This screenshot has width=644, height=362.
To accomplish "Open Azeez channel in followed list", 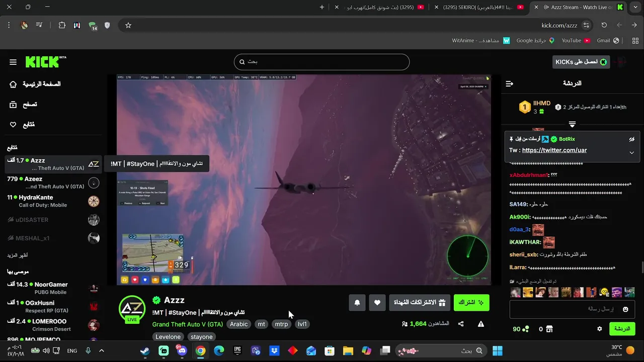I will click(53, 182).
